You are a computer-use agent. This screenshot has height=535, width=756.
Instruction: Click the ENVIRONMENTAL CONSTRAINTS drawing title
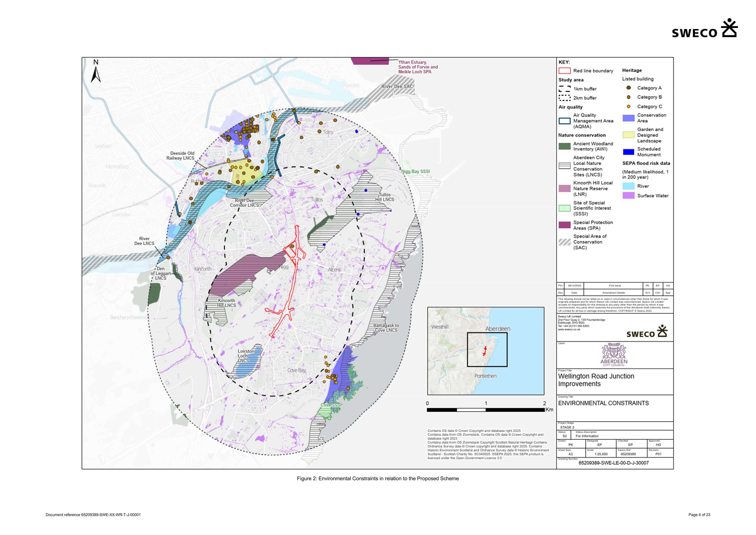(x=603, y=403)
